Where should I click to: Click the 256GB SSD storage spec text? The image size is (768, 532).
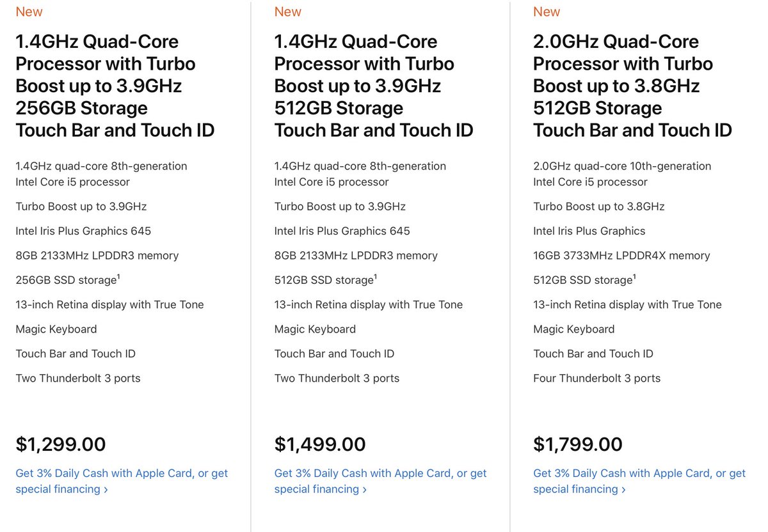[65, 280]
